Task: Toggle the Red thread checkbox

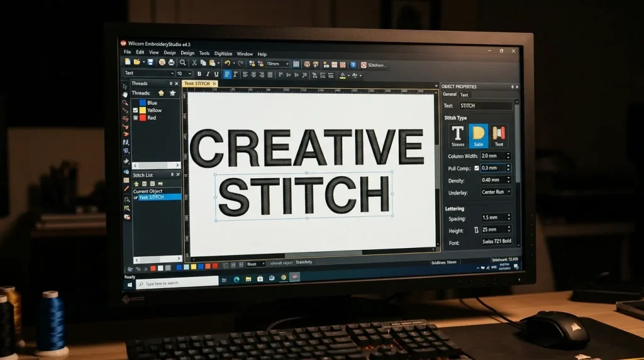Action: coord(135,118)
